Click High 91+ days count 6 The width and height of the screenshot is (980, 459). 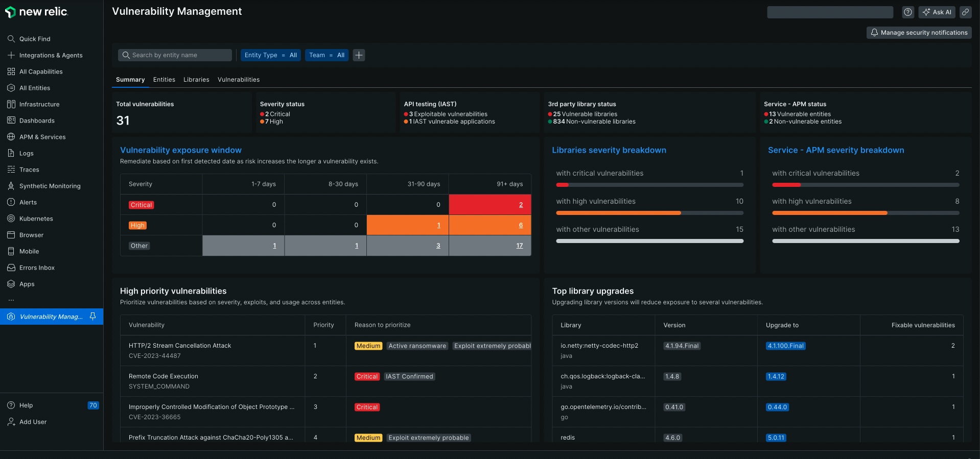[x=521, y=225]
